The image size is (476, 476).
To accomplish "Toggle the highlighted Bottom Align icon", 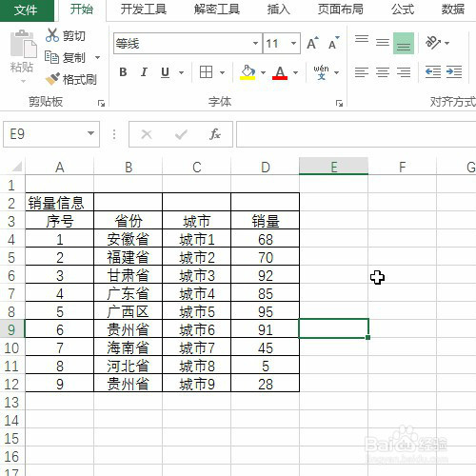I will coord(404,43).
